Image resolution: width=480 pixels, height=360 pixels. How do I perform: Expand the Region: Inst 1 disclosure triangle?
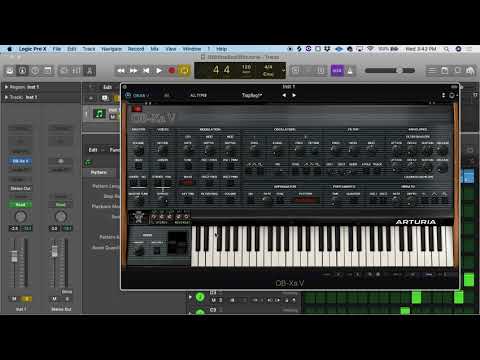6,87
